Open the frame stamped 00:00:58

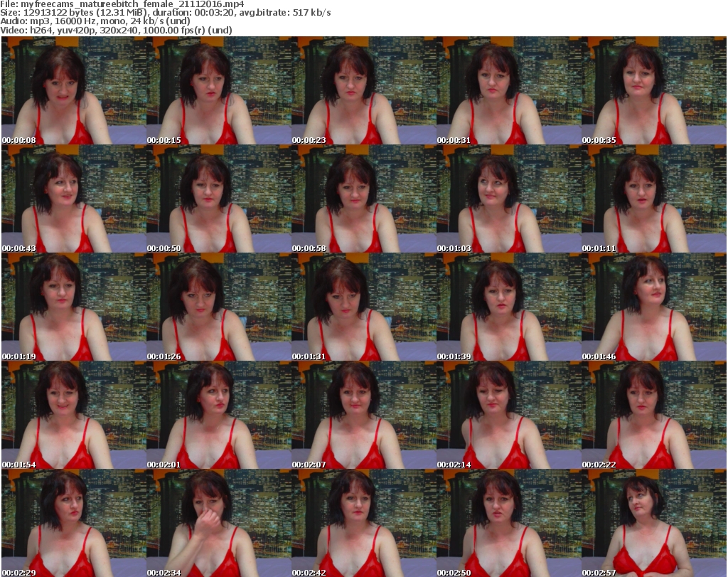pyautogui.click(x=364, y=198)
